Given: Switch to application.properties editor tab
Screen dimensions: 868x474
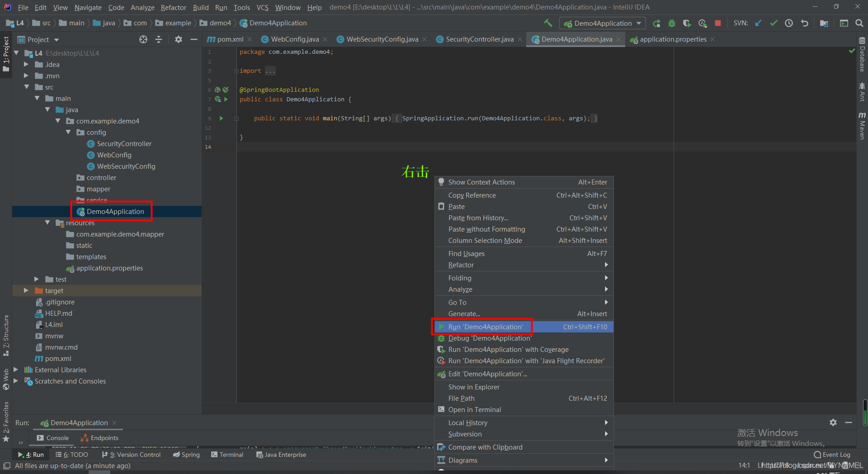Looking at the screenshot, I should 673,39.
